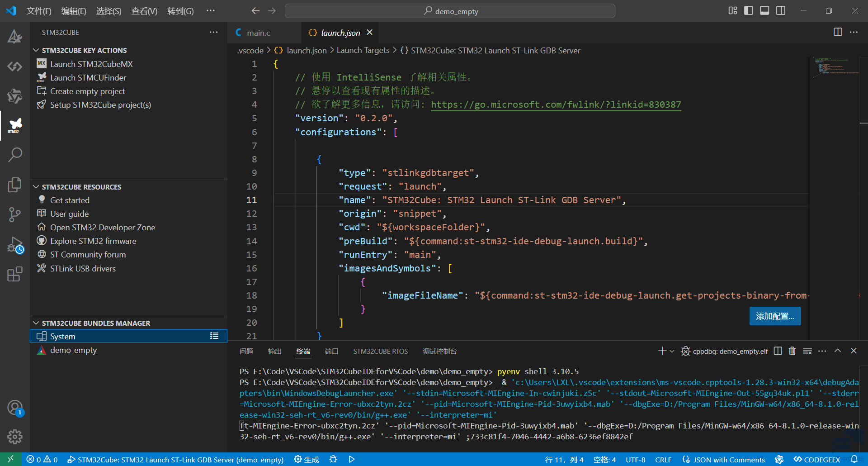The image size is (868, 466).
Task: Create a new terminal with plus icon
Action: pos(662,351)
